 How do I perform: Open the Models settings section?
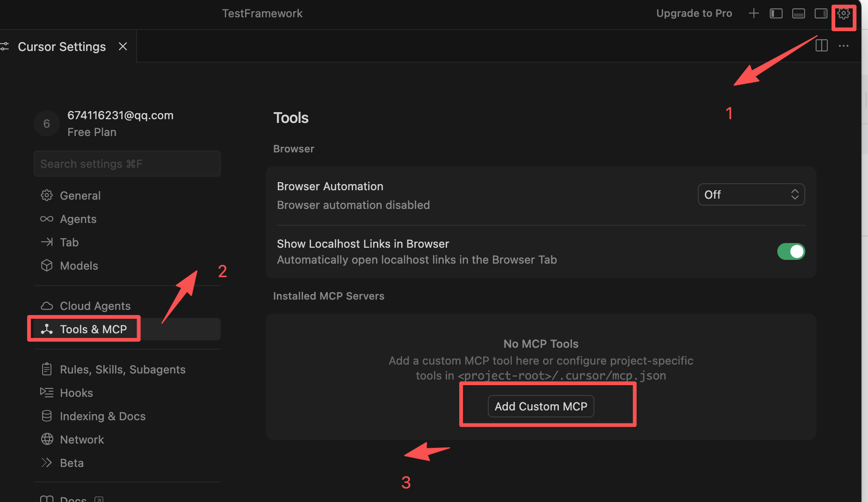point(127,265)
